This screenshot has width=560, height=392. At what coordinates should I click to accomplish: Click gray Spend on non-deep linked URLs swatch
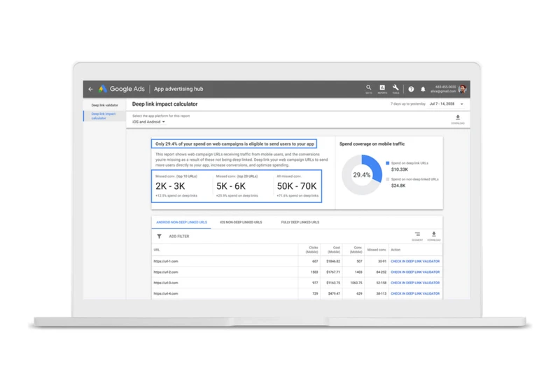click(388, 179)
